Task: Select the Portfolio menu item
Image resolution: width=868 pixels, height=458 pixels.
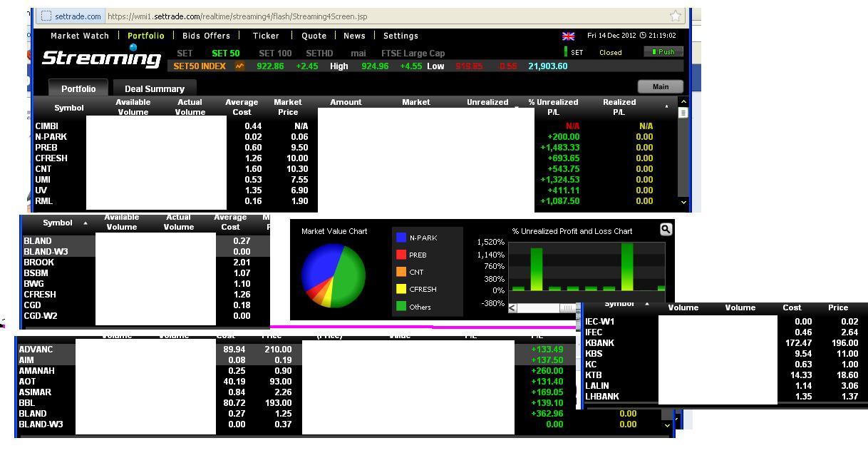Action: coord(145,36)
